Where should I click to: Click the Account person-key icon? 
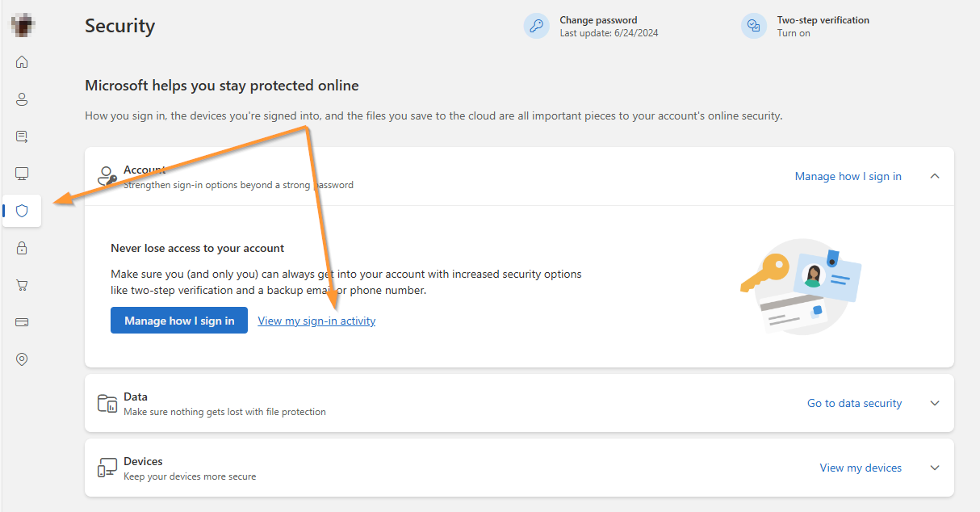107,177
